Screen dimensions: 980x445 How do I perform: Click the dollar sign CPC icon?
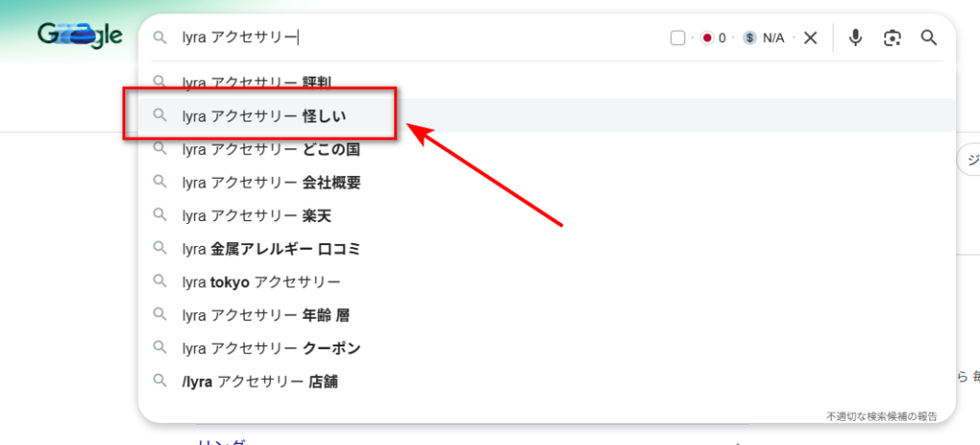pos(749,37)
